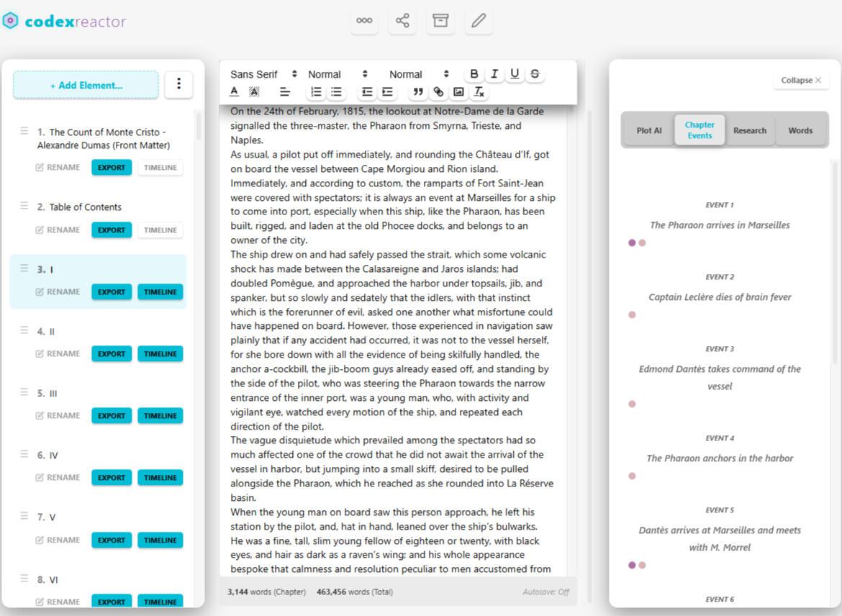Open Timeline for chapter 8. VI
Image resolution: width=842 pixels, height=616 pixels.
[160, 602]
